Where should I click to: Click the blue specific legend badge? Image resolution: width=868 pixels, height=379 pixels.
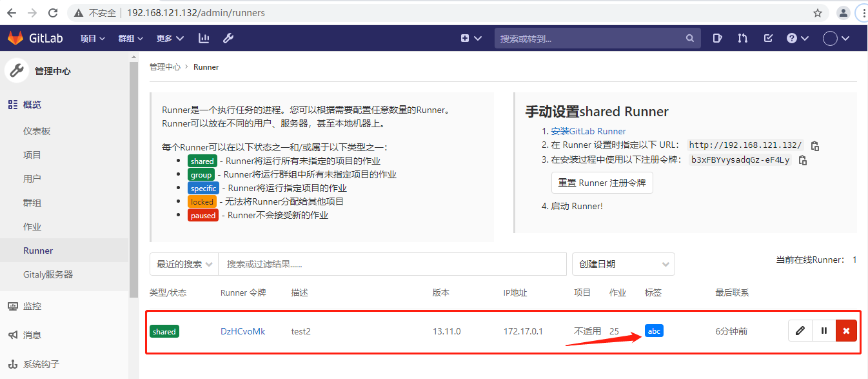pyautogui.click(x=204, y=188)
